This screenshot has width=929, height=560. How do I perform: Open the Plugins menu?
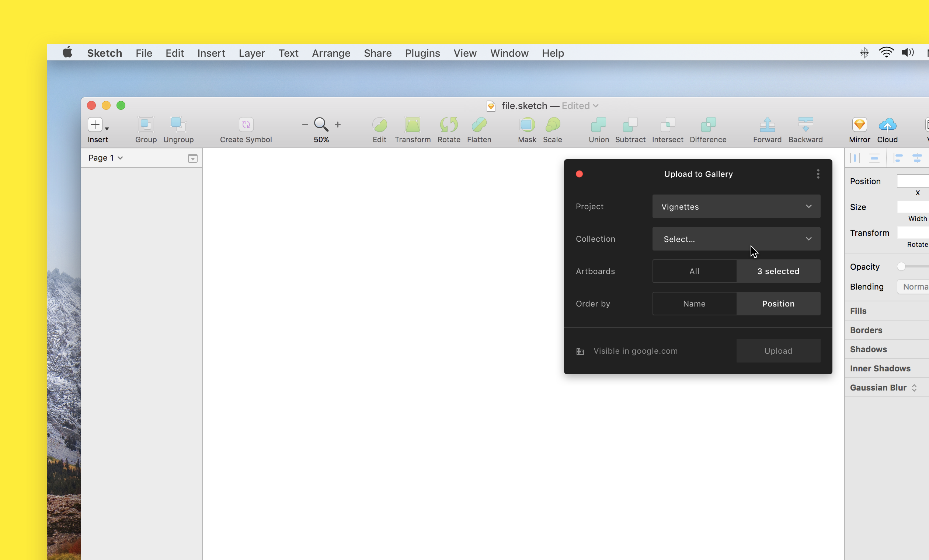422,53
